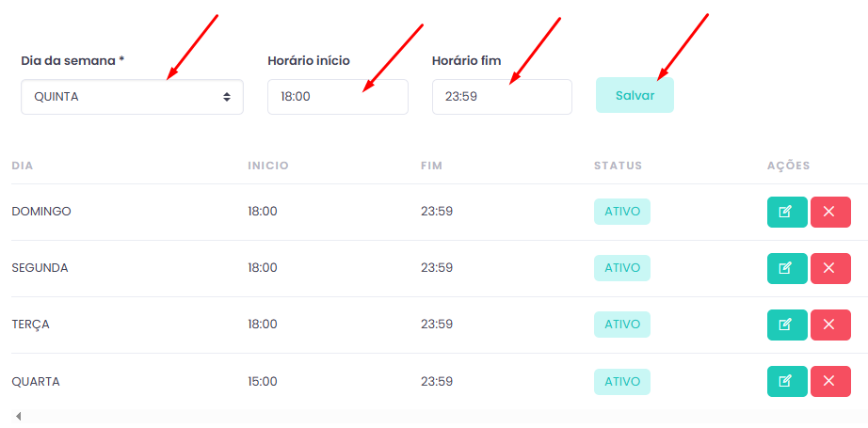Screen dimensions: 868x428
Task: Click the ATIVO status for SEGUNDA
Action: (621, 268)
